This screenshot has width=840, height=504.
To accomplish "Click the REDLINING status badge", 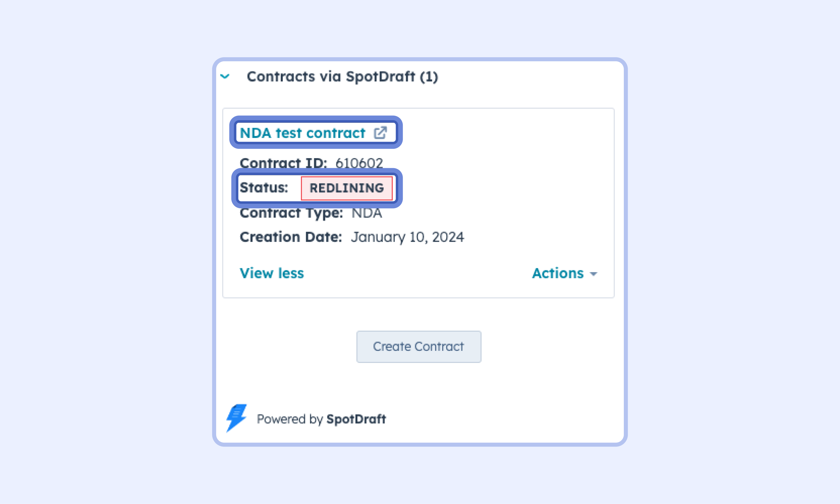I will (x=346, y=188).
